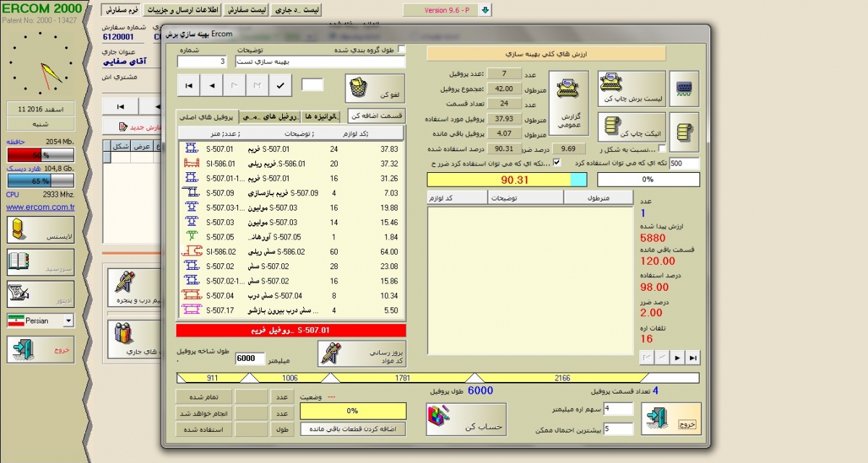
Task: Open the Persian language dropdown
Action: 68,320
